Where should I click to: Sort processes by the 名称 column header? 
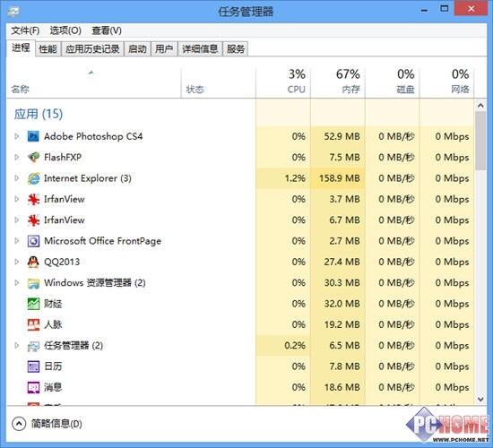94,83
